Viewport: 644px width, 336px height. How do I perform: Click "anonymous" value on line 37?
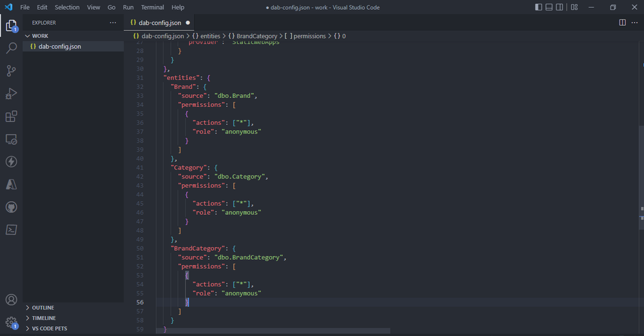click(242, 132)
